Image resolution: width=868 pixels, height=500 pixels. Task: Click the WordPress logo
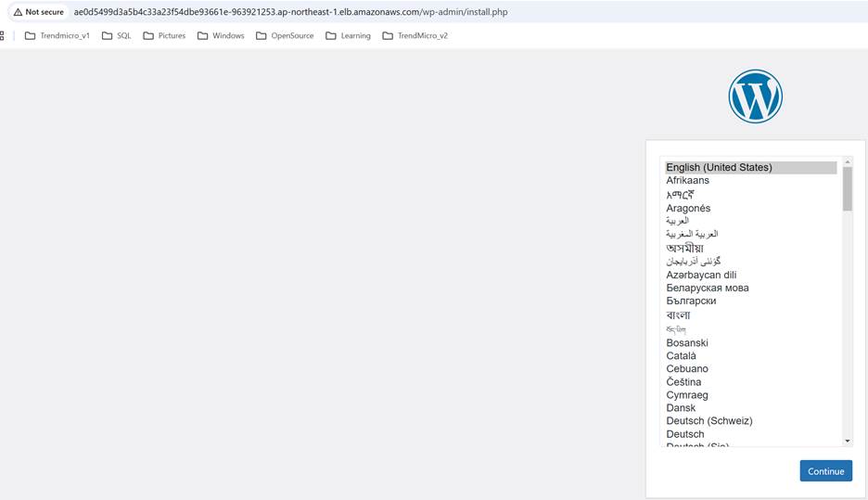[x=755, y=96]
